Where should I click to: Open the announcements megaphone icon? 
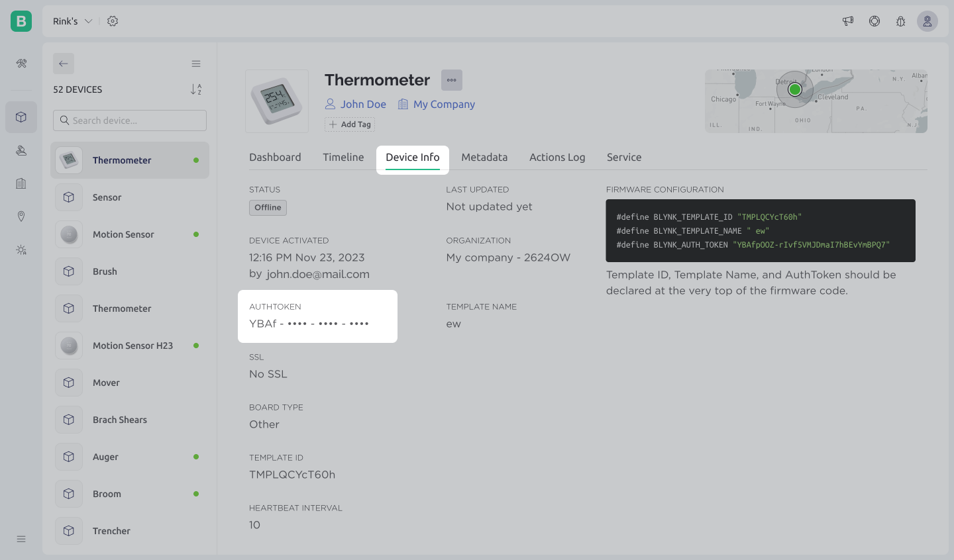coord(848,21)
